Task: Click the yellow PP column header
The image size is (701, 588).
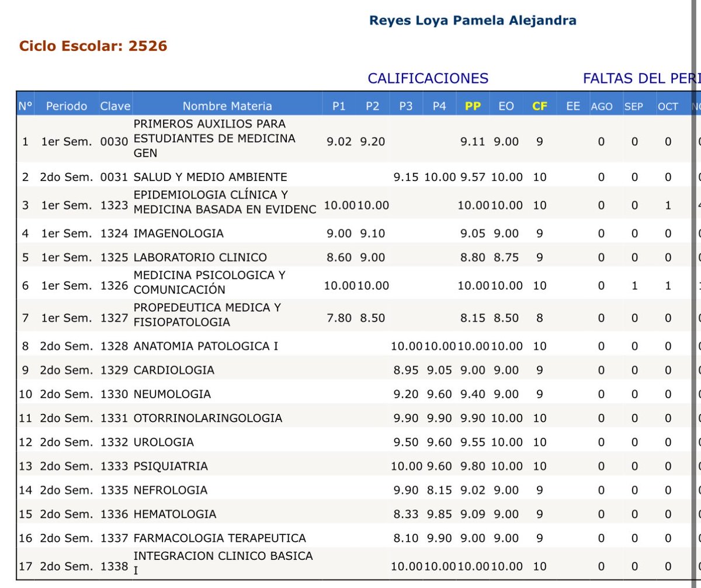Action: pos(473,106)
